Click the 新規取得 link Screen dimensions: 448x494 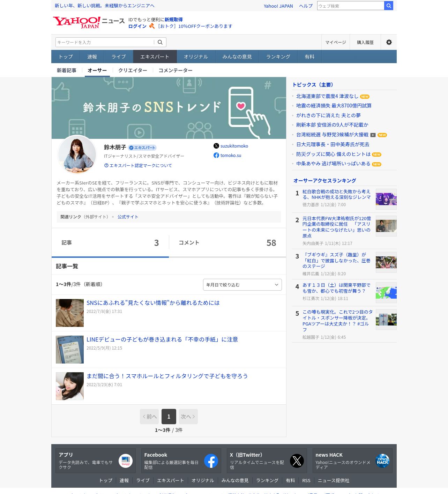174,20
